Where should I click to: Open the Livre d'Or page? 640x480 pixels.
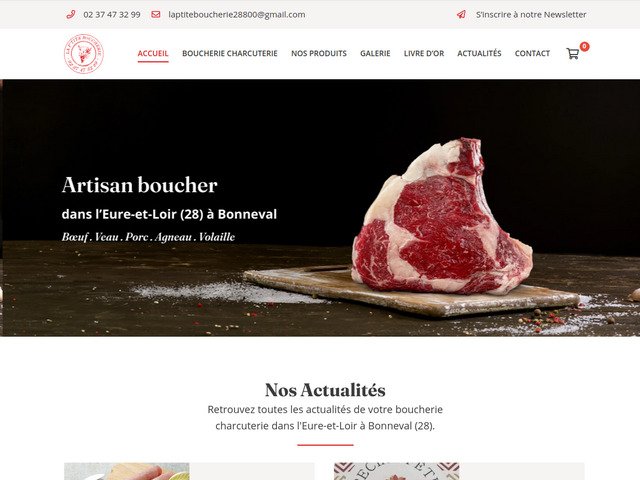(x=424, y=53)
